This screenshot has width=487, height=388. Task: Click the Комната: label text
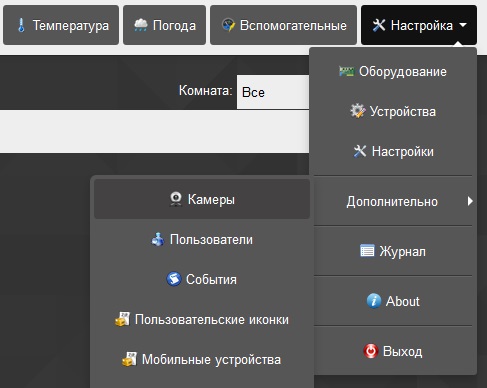(205, 90)
